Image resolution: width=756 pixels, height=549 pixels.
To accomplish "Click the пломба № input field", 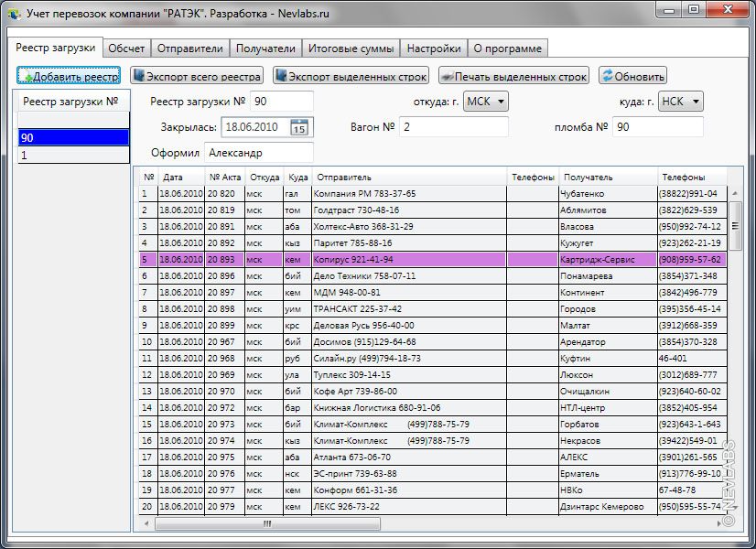I will [x=657, y=127].
